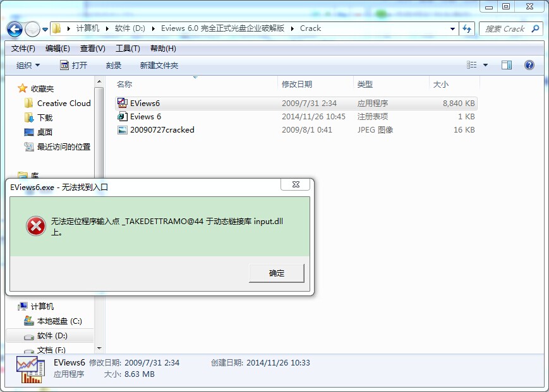This screenshot has width=549, height=392.
Task: Sort by the 大小 column header
Action: click(x=454, y=84)
